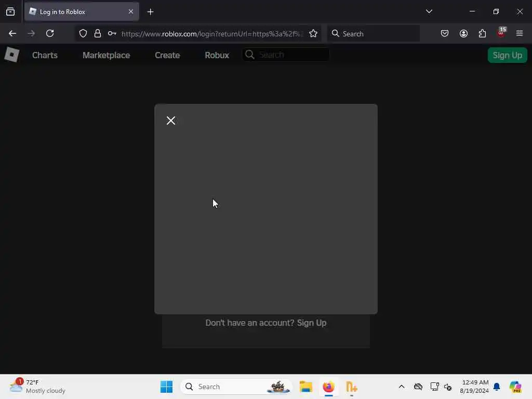Open the orange Notepad++ taskbar app

pos(352,387)
